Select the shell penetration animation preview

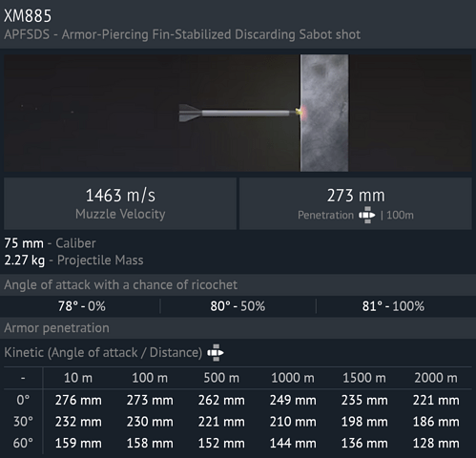click(x=238, y=113)
